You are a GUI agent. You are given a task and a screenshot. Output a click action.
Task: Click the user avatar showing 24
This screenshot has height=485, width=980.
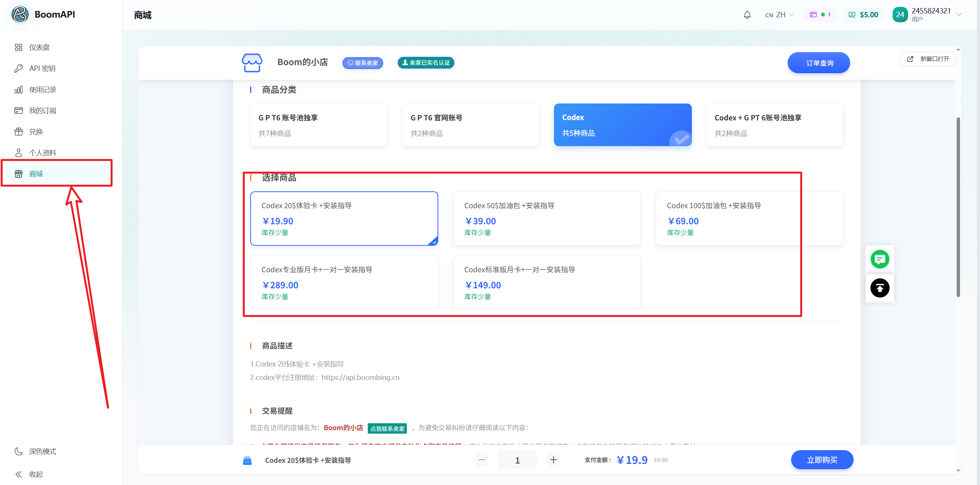coord(900,15)
